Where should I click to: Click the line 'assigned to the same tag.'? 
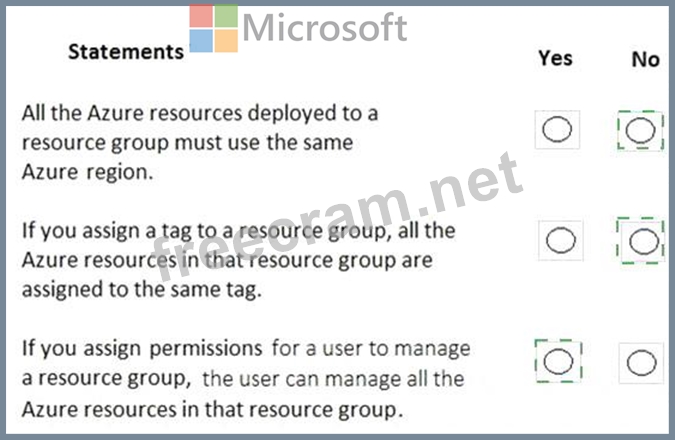142,290
